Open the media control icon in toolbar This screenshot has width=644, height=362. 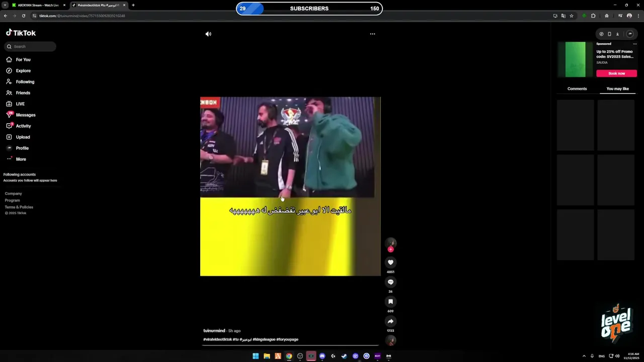[620, 16]
